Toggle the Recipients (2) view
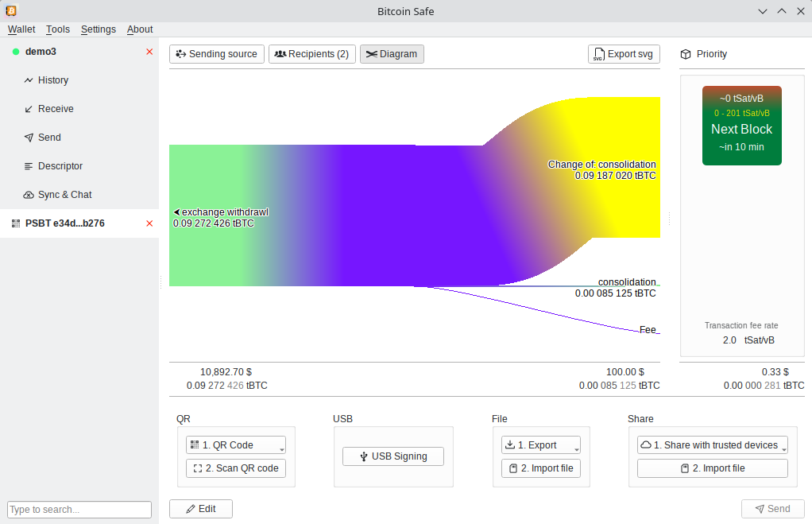Image resolution: width=812 pixels, height=524 pixels. pyautogui.click(x=311, y=54)
